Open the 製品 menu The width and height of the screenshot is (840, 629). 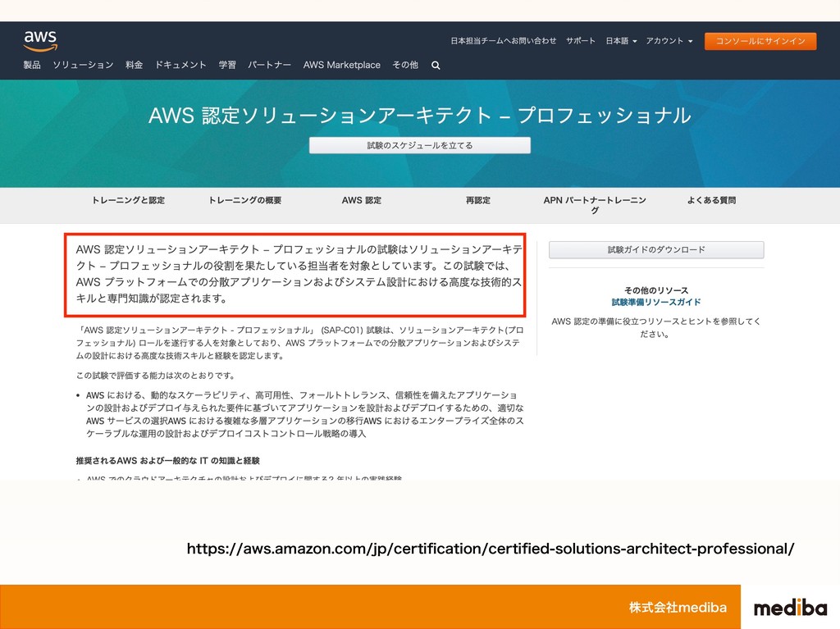pyautogui.click(x=32, y=65)
